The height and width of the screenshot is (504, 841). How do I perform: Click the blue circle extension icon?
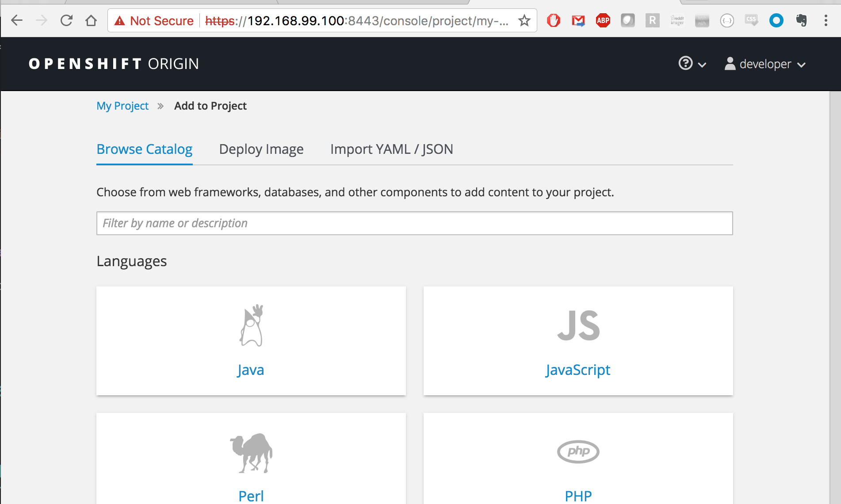pos(776,20)
